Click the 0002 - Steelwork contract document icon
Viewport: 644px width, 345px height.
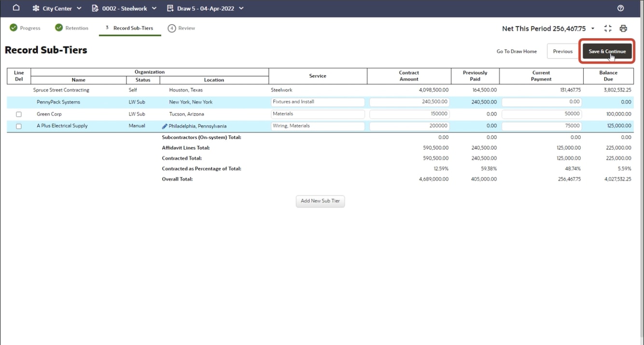(95, 8)
